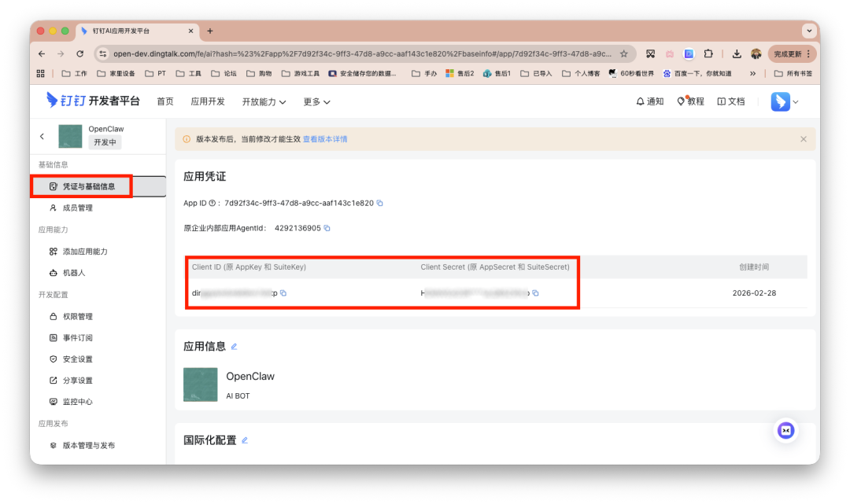This screenshot has height=504, width=850.
Task: Click the floating assistant icon bottom right
Action: tap(785, 430)
